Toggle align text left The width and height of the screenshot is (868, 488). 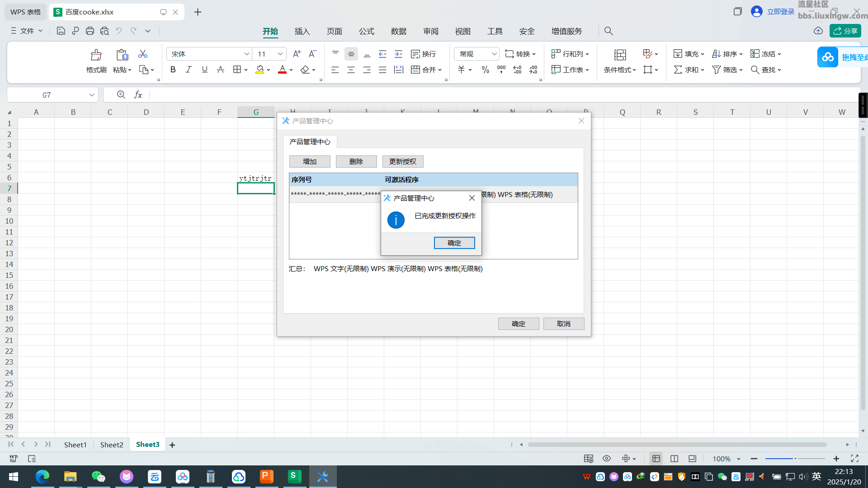click(335, 70)
